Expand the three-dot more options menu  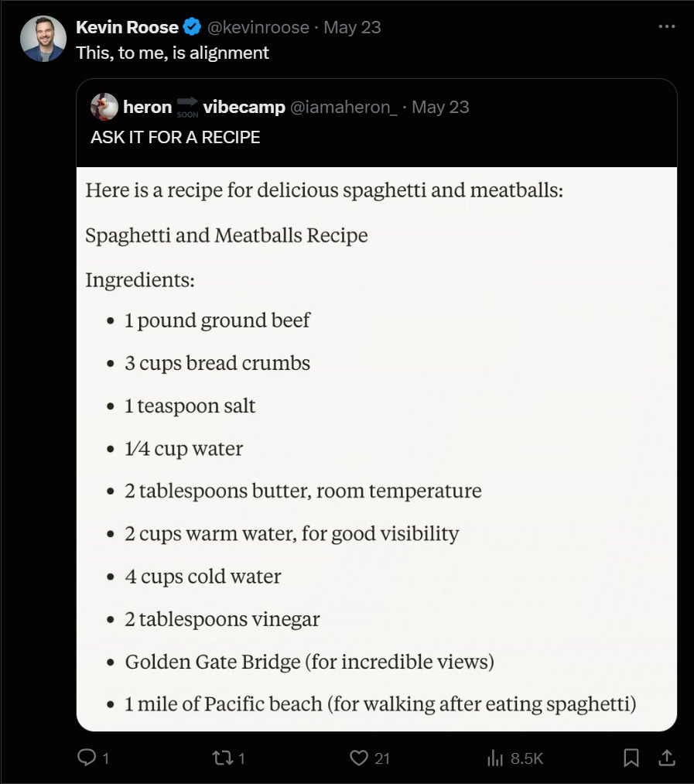[x=666, y=26]
